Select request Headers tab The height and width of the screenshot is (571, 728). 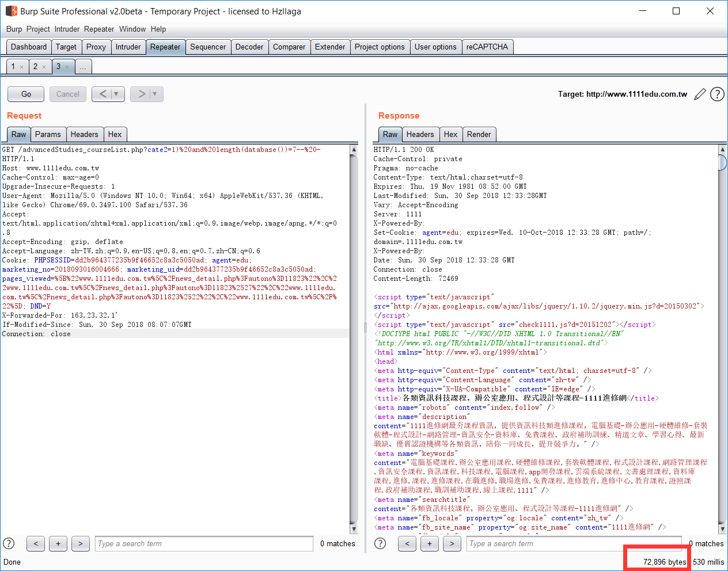point(84,134)
